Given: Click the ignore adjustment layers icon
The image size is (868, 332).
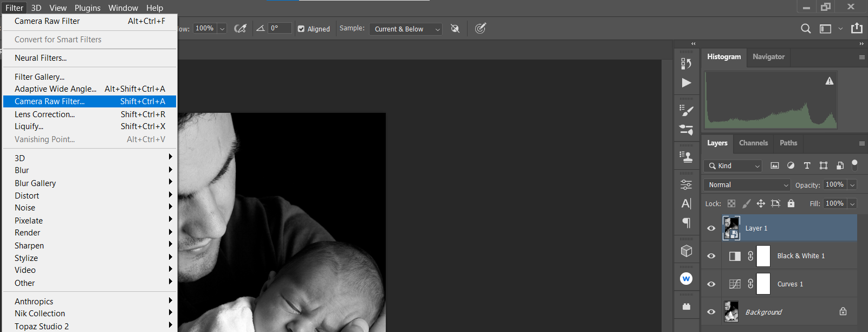Looking at the screenshot, I should [455, 29].
